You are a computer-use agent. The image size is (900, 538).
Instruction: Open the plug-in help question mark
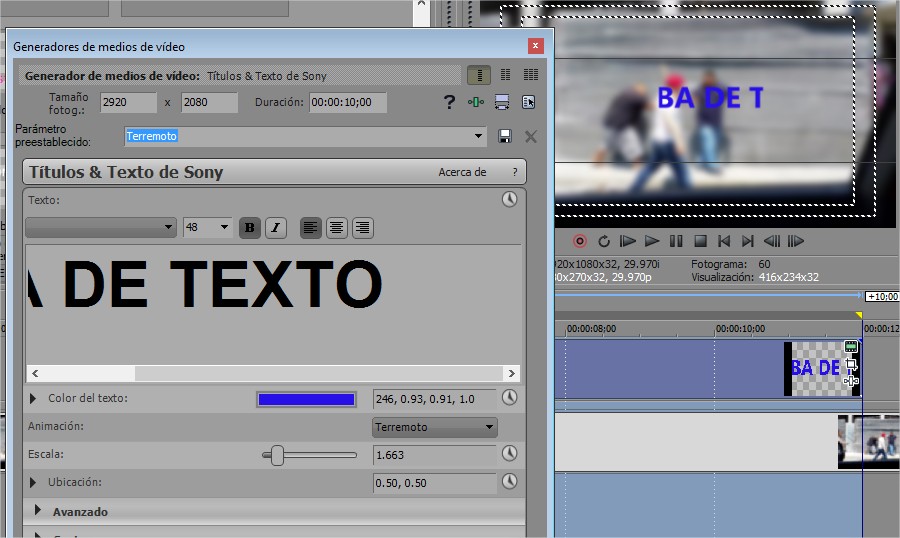click(x=449, y=102)
